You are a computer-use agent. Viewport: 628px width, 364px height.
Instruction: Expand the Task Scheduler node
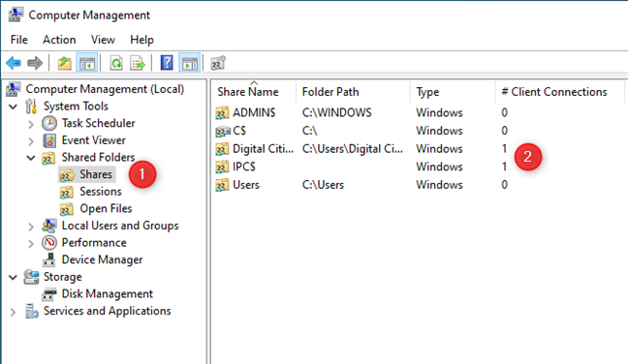(x=31, y=124)
